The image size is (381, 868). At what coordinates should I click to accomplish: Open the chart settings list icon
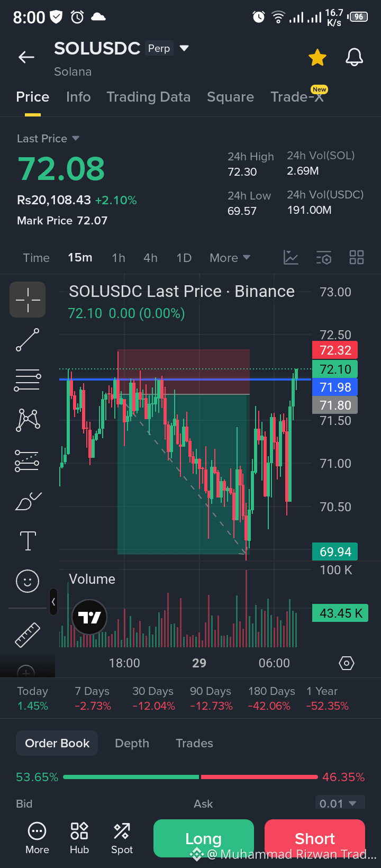pyautogui.click(x=324, y=258)
